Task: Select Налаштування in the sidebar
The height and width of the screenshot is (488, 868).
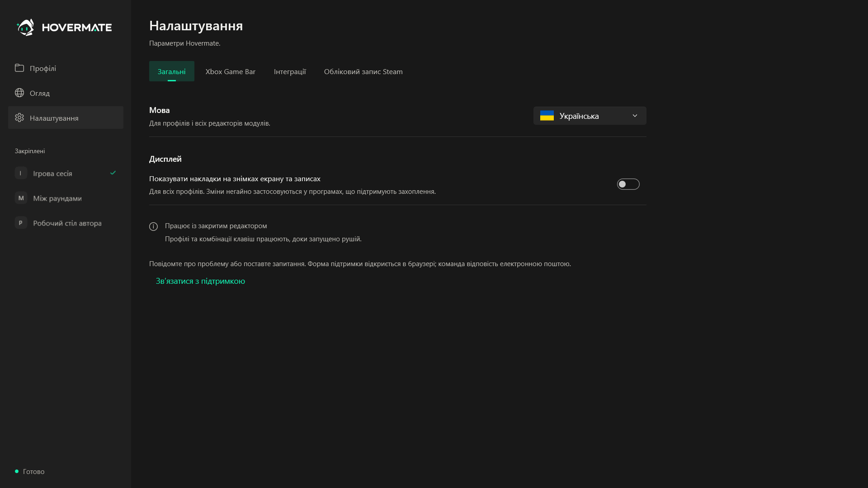Action: tap(66, 117)
